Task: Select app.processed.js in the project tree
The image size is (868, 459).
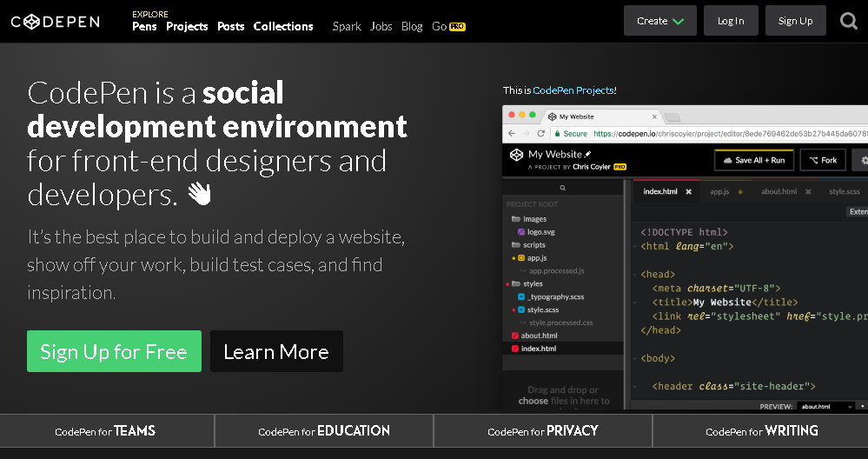Action: coord(556,270)
